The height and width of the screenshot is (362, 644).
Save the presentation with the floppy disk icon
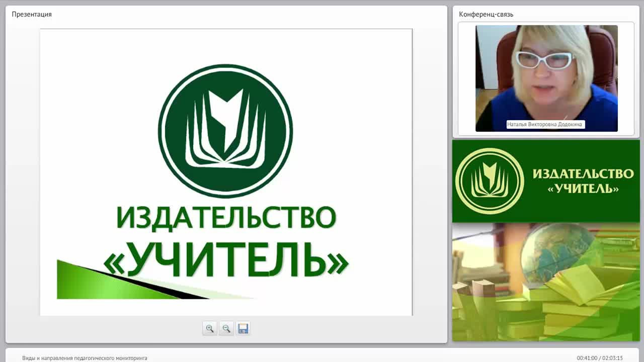[243, 328]
